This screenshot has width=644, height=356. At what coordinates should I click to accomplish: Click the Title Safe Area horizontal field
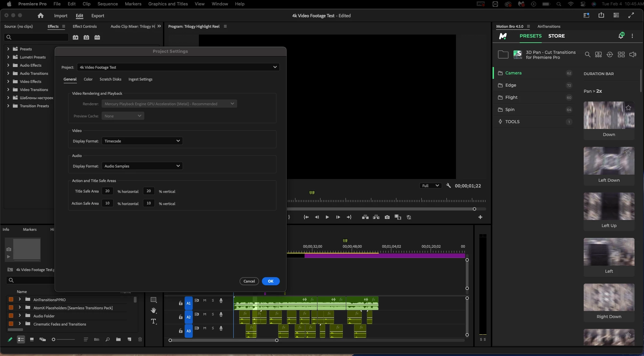coord(107,191)
